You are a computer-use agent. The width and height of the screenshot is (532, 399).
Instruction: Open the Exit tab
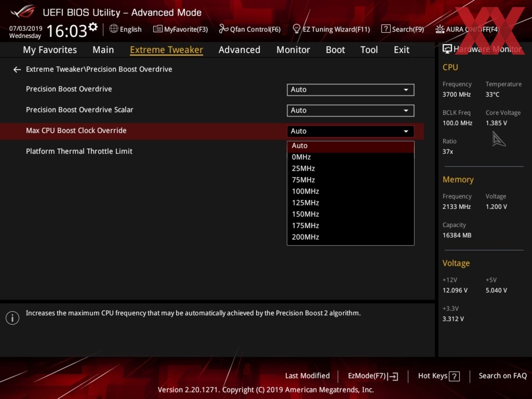coord(401,50)
